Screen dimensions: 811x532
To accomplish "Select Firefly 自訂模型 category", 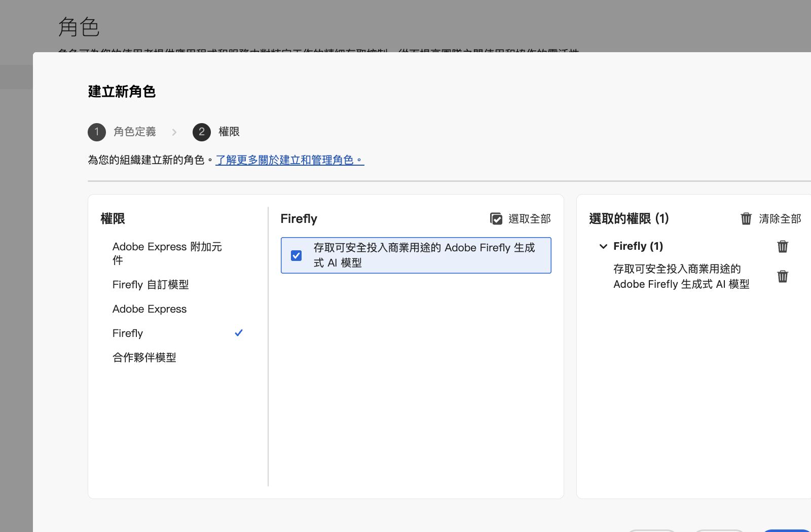I will pos(150,284).
